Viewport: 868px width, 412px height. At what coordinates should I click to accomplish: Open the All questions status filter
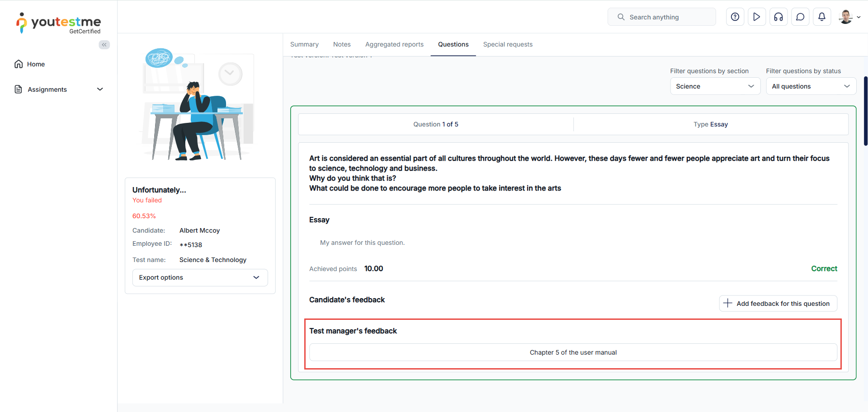pyautogui.click(x=811, y=86)
